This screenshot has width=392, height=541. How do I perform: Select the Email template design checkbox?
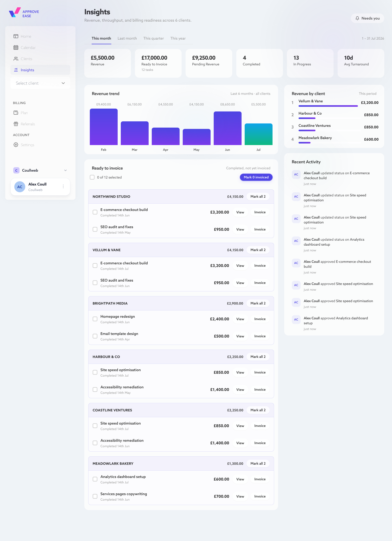pyautogui.click(x=95, y=336)
